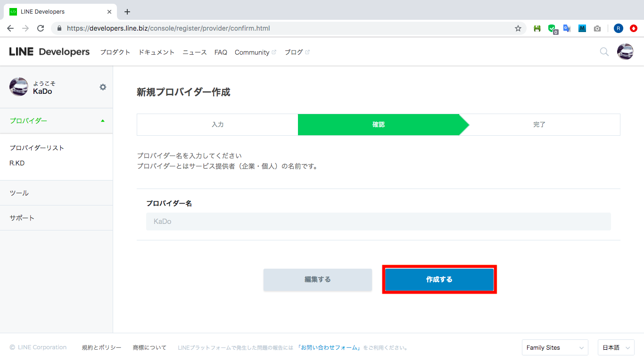The image size is (644, 362).
Task: Click the blue M extension icon
Action: 582,28
